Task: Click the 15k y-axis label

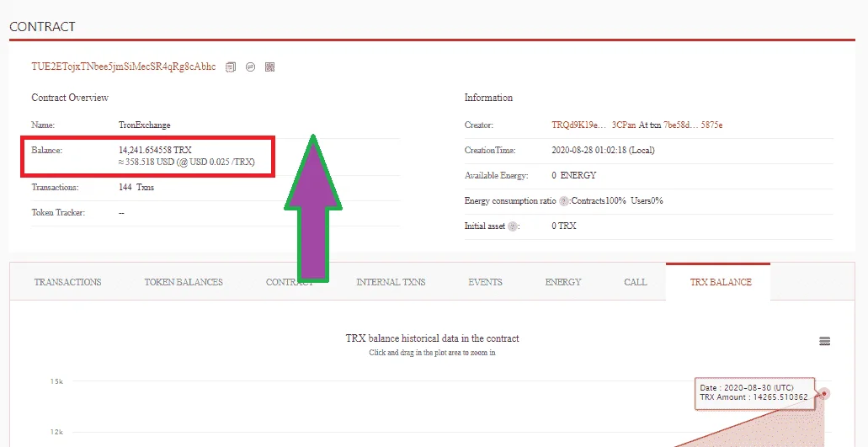Action: click(57, 381)
